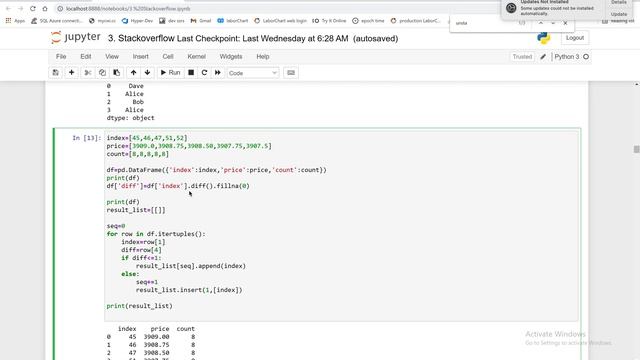Open Apps bookmarks shortcut
The image size is (640, 360).
[x=15, y=21]
